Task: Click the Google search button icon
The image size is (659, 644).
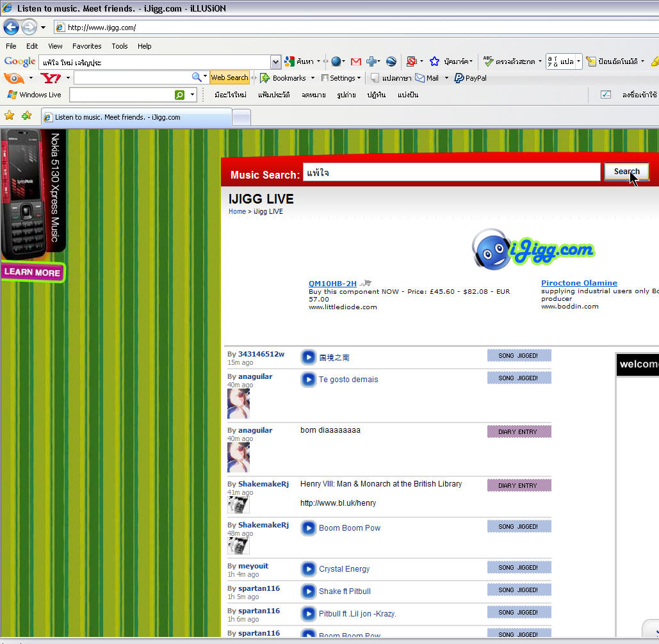Action: coord(289,61)
